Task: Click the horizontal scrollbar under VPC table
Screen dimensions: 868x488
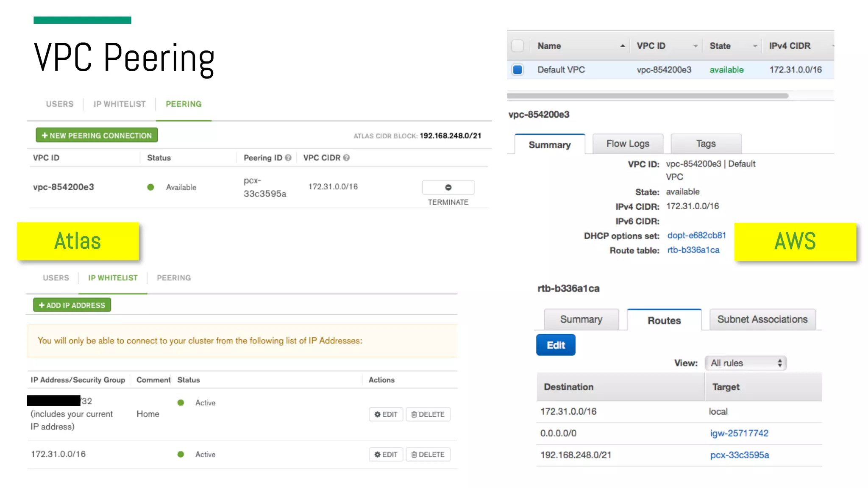Action: 648,96
